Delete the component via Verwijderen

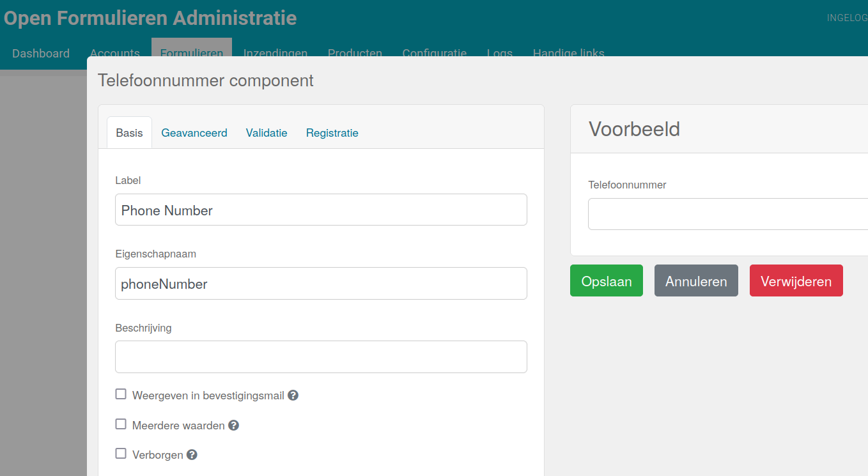(x=796, y=280)
